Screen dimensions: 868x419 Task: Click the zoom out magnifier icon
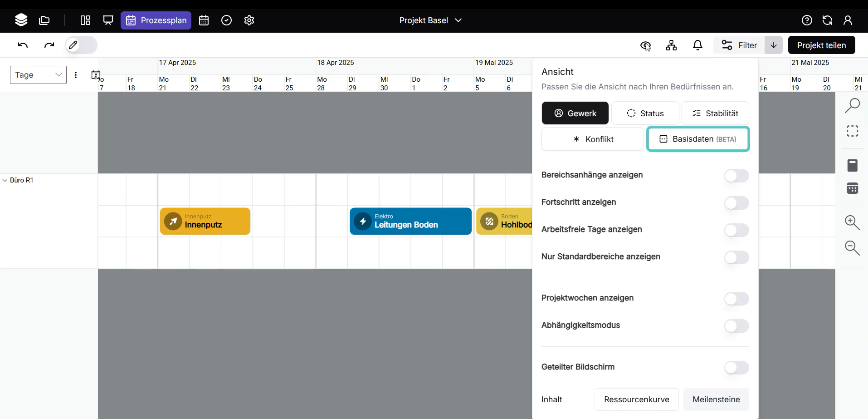852,248
